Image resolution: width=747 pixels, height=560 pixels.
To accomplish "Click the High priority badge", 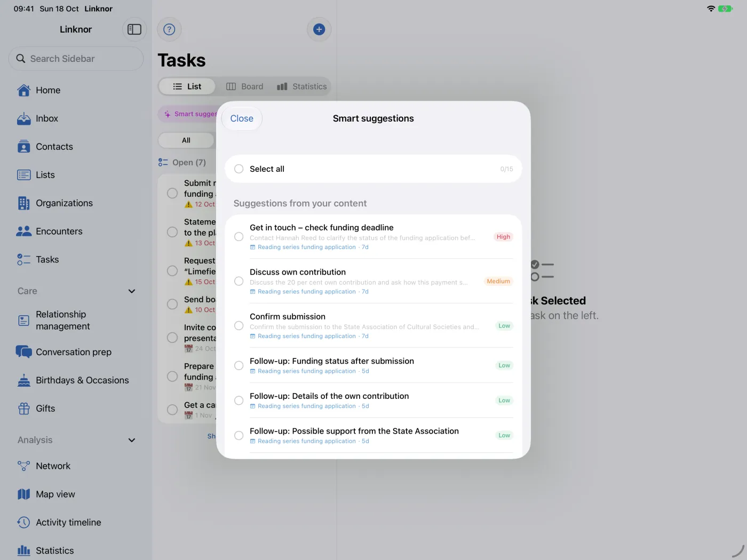I will [503, 237].
